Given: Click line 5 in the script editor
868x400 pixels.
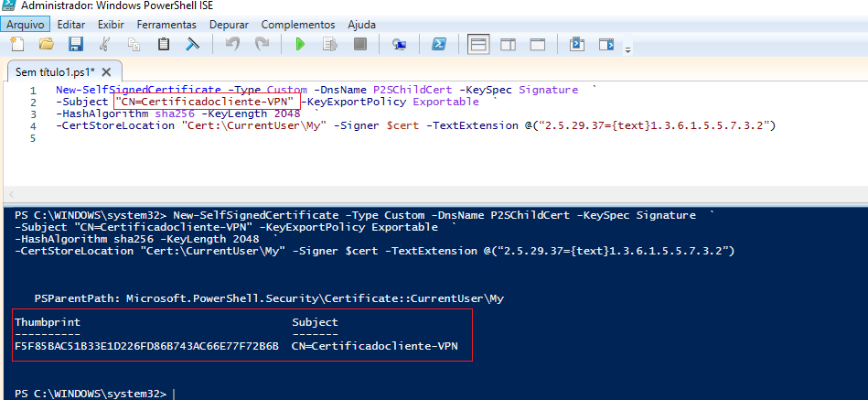Looking at the screenshot, I should coord(274,138).
